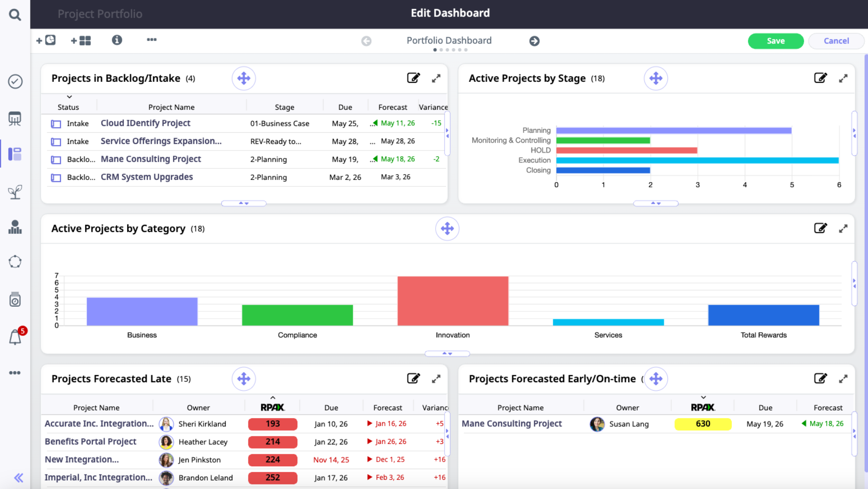
Task: Click the Backlog/Intake widget bottom resize handle
Action: [244, 203]
